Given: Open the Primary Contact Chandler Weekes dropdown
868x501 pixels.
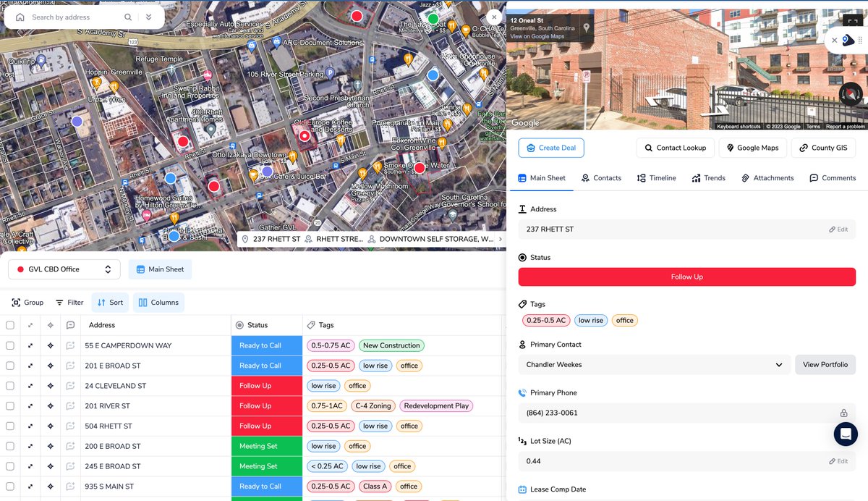Looking at the screenshot, I should click(654, 365).
